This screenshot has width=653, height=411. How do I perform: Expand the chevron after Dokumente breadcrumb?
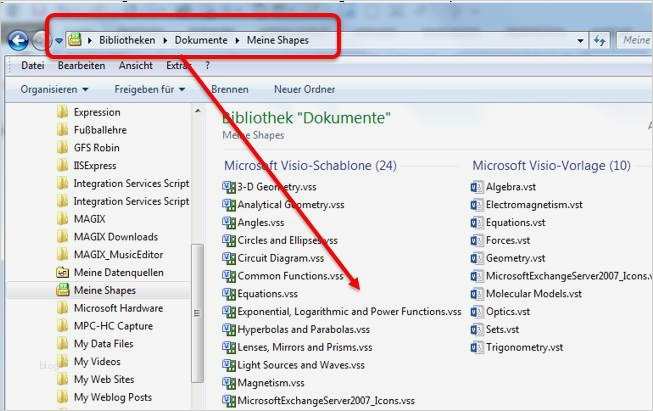click(237, 40)
